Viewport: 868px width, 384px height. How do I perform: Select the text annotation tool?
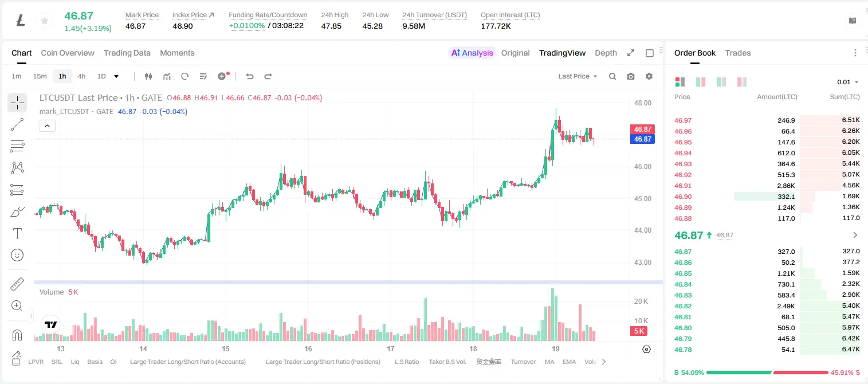tap(17, 233)
